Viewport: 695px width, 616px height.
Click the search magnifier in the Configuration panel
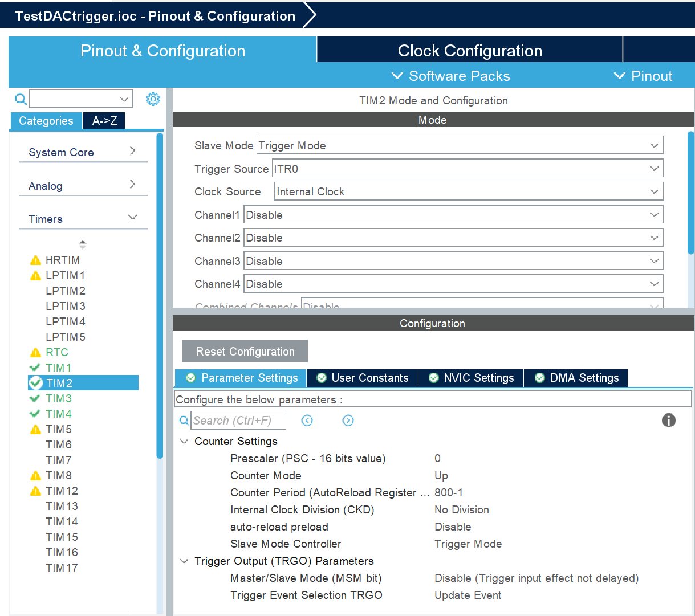[184, 420]
